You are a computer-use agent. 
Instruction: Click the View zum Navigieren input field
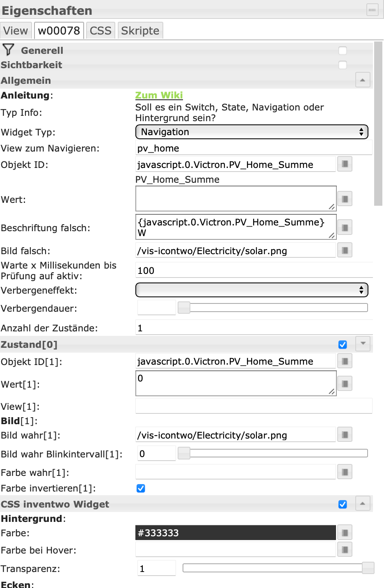pos(254,148)
